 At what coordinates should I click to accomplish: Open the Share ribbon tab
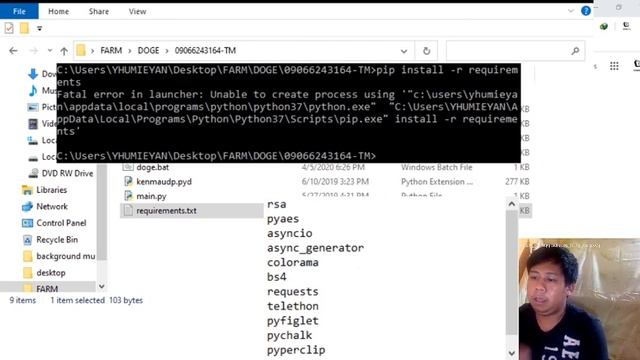(99, 11)
